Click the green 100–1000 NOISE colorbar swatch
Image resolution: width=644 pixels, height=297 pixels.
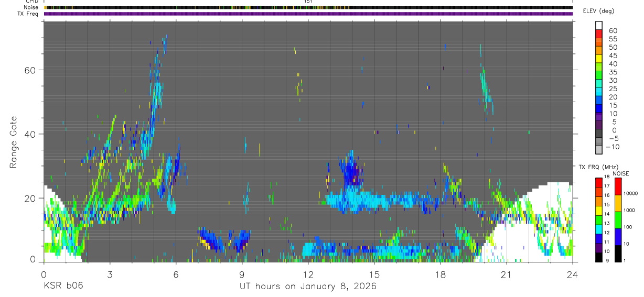pos(617,219)
